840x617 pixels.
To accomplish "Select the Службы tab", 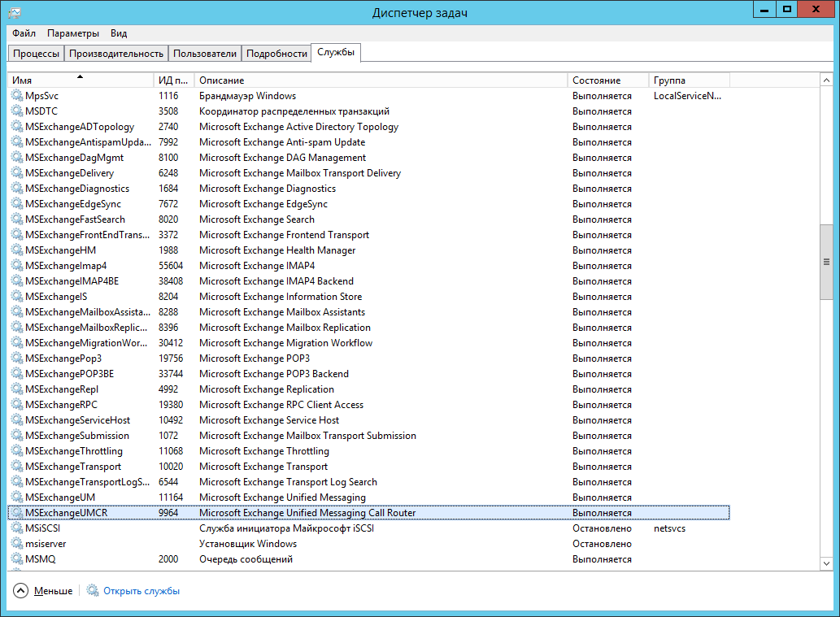I will click(336, 53).
